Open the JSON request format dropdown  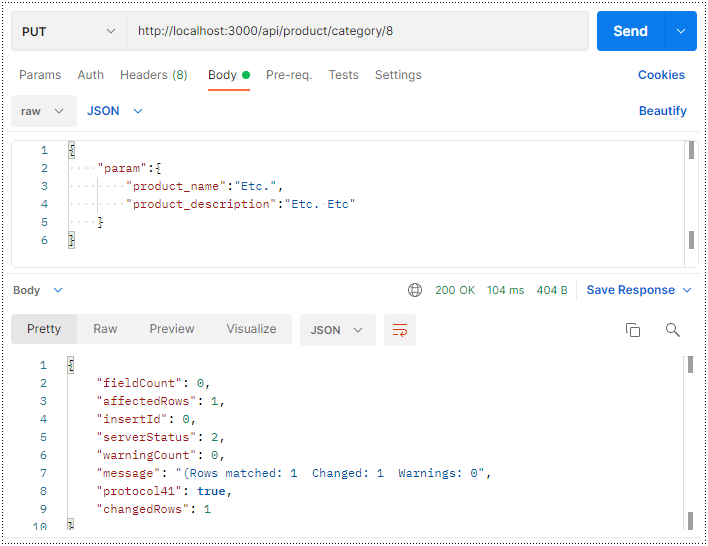click(115, 111)
